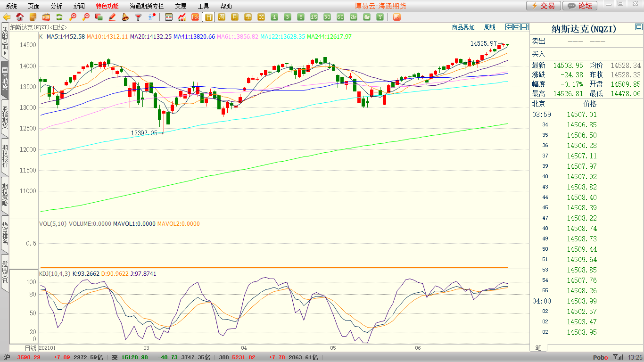
Task: Select the weekly 周 period button
Action: tap(222, 17)
